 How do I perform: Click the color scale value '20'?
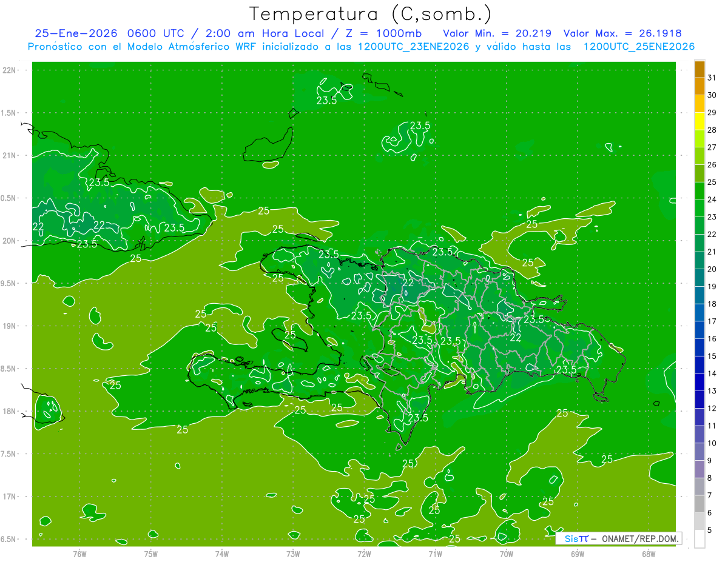(712, 269)
